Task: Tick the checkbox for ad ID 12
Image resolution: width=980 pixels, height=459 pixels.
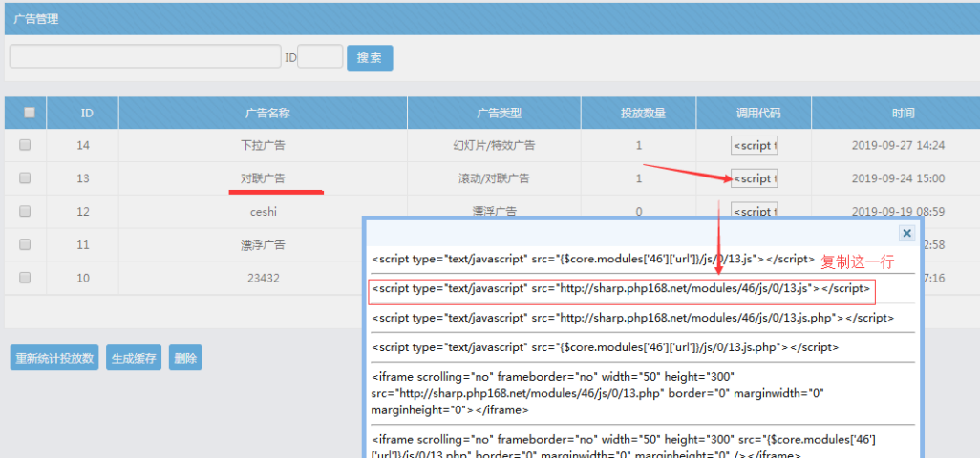Action: 26,211
